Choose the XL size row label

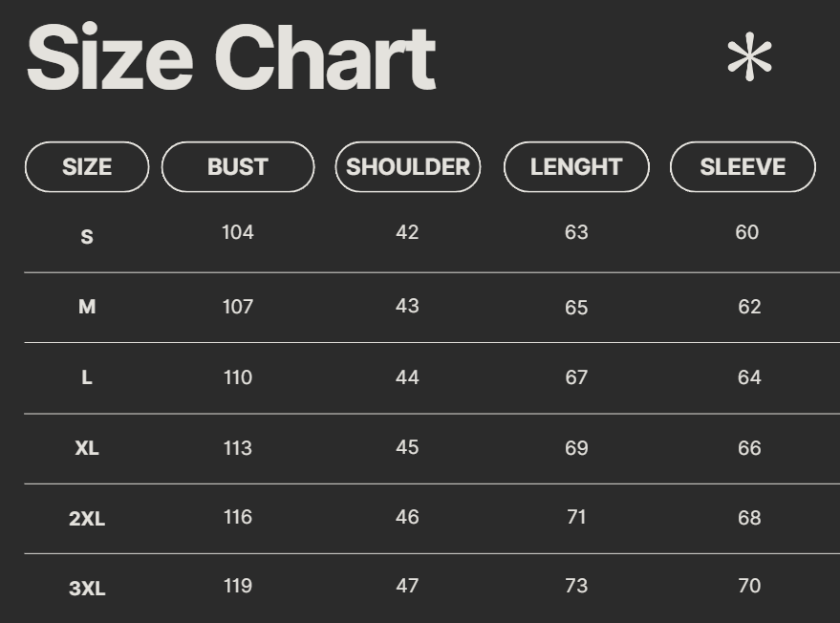tap(87, 448)
